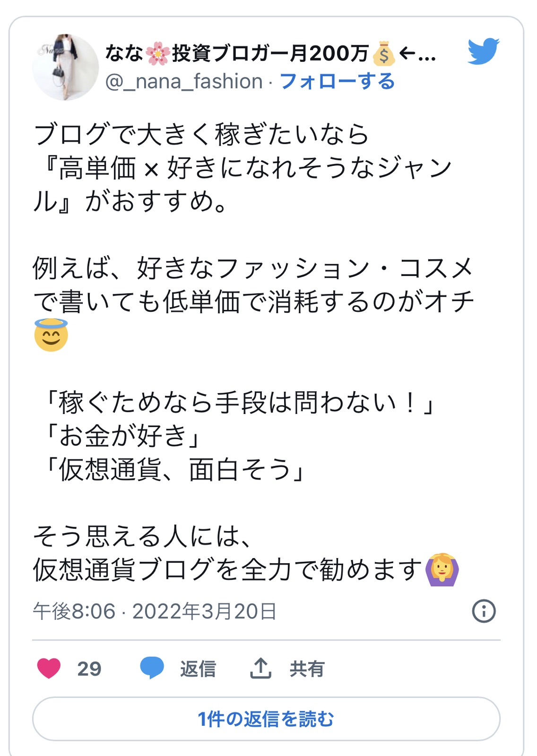Click the share upload arrow icon
This screenshot has width=537, height=756.
click(260, 668)
